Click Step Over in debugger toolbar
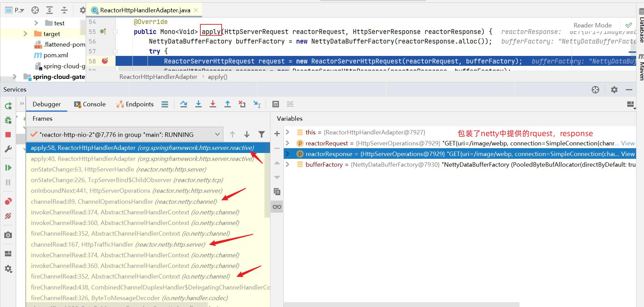 [184, 104]
